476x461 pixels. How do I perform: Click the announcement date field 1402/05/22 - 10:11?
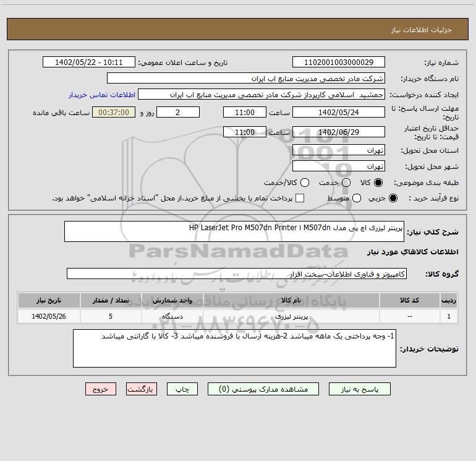[89, 62]
